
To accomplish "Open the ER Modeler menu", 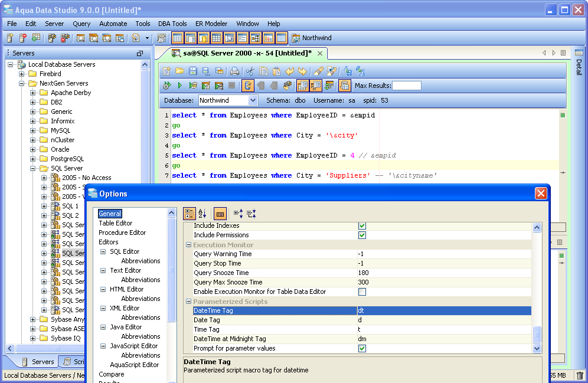I will (x=211, y=24).
